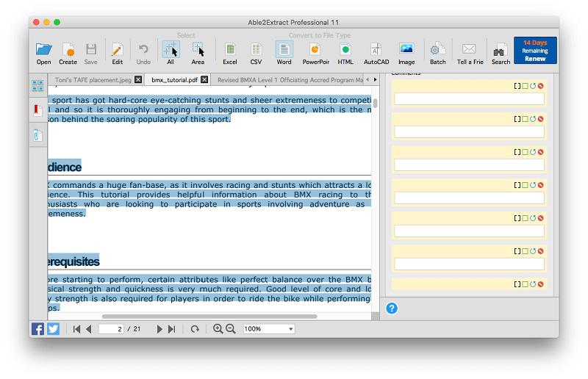Convert selection to CSV
Viewport: 588px width, 379px height.
tap(256, 53)
